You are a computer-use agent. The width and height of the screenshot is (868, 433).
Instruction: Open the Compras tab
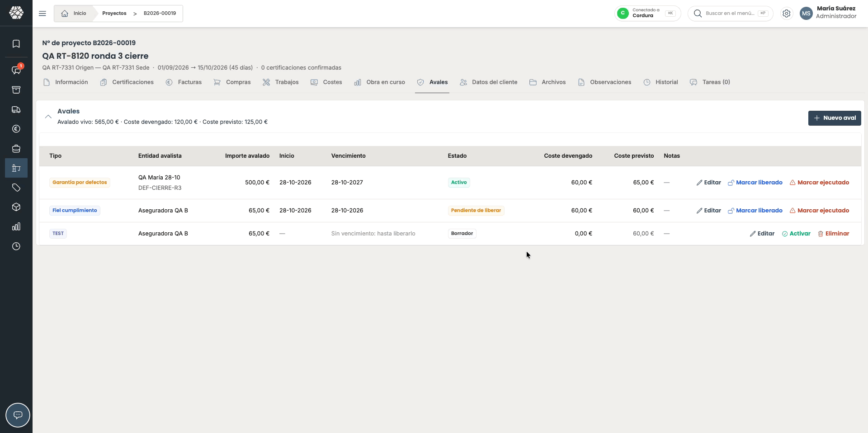[x=232, y=82]
